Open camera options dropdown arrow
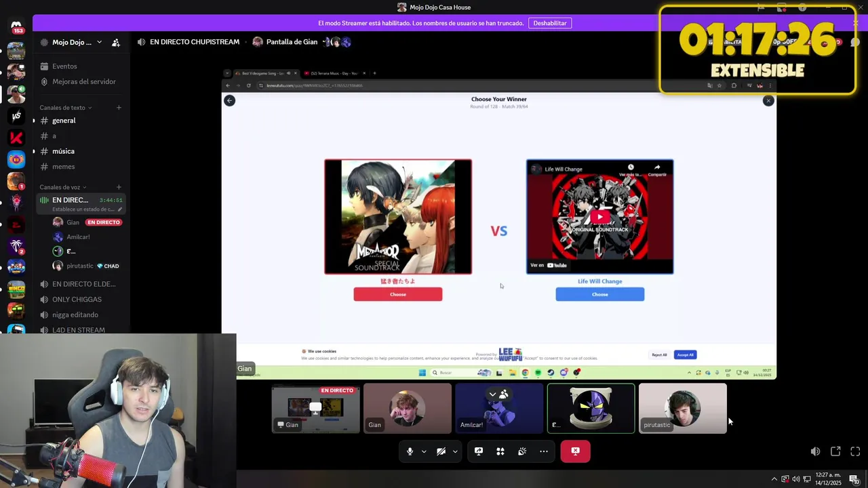The height and width of the screenshot is (488, 868). [x=455, y=451]
